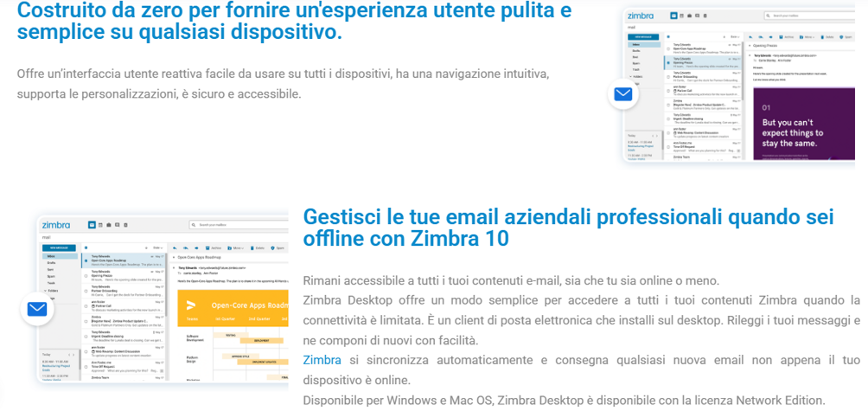868x411 pixels.
Task: Click sort direction arrow beside Date in Roadmap view
Action: click(x=146, y=248)
